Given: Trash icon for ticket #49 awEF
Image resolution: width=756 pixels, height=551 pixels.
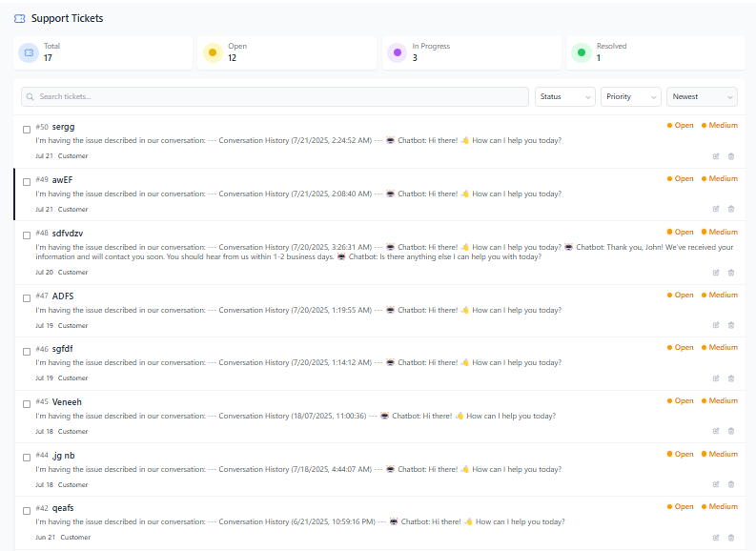Looking at the screenshot, I should pyautogui.click(x=731, y=209).
